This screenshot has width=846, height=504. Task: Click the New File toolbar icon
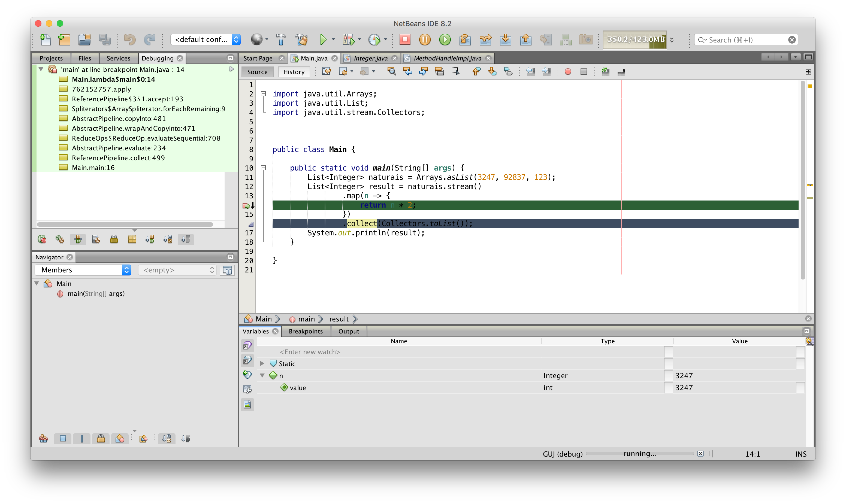(x=45, y=40)
